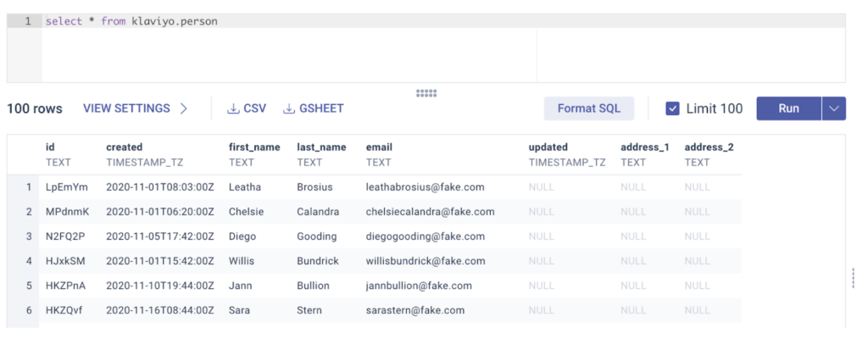Click email jannbullion@fake.com
This screenshot has height=356, width=868.
419,286
